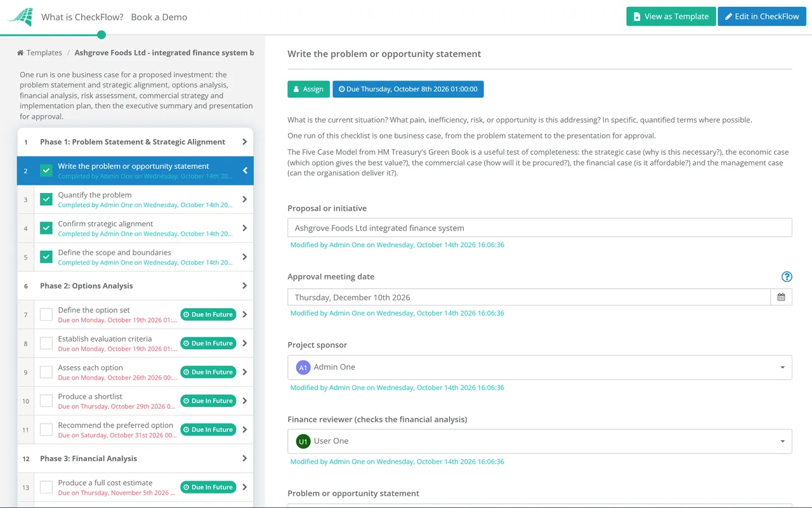Screen dimensions: 812x508
Task: Click the help question mark icon
Action: click(787, 277)
